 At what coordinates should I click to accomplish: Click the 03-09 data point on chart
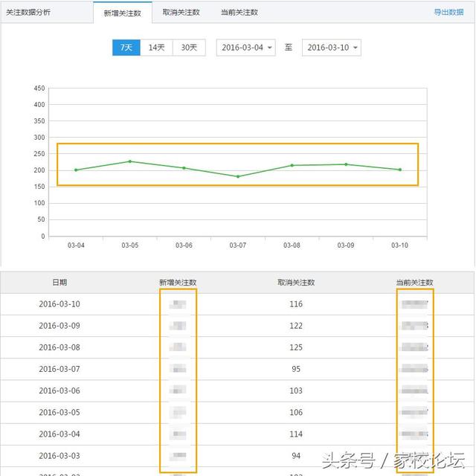(x=346, y=164)
